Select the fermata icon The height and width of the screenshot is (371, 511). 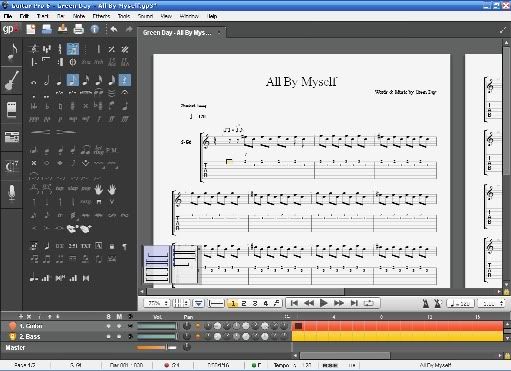[x=125, y=92]
